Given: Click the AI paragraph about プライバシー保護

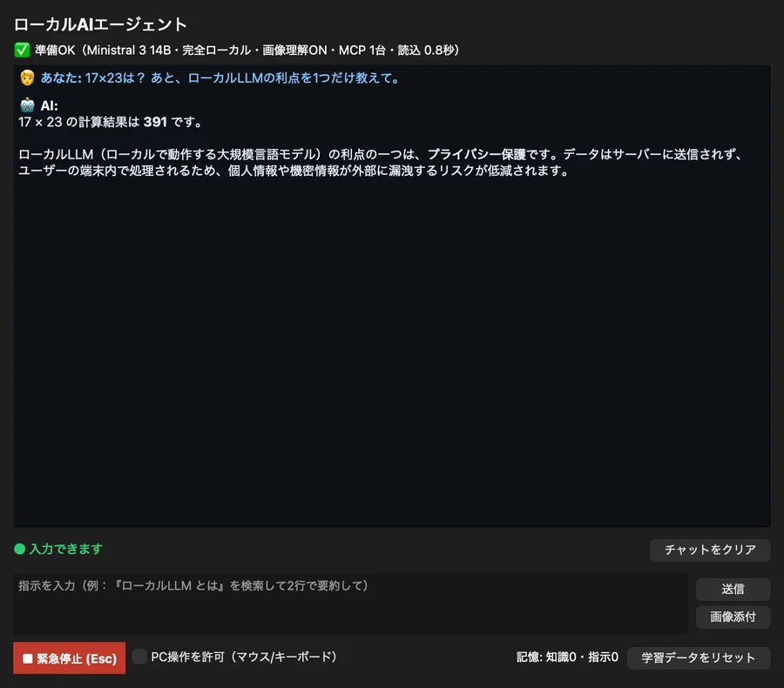Looking at the screenshot, I should (x=381, y=162).
